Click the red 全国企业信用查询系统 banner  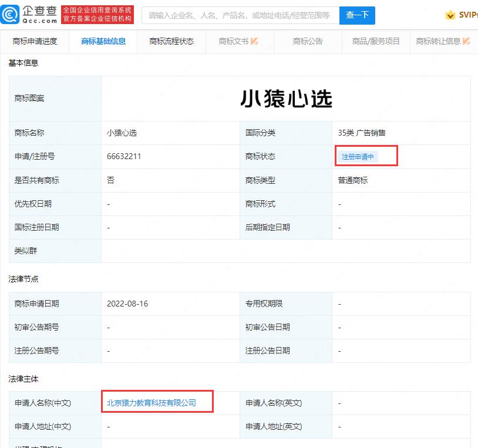coord(97,14)
